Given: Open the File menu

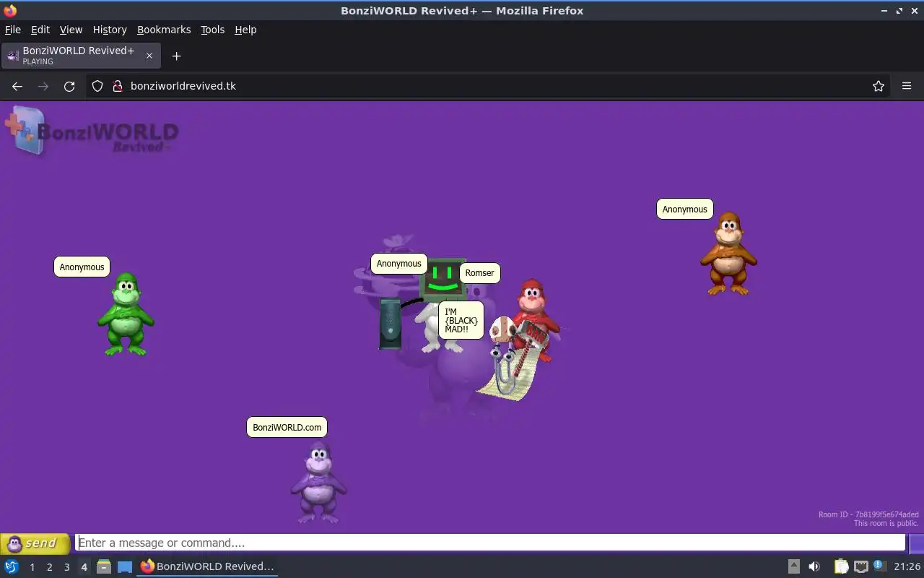Looking at the screenshot, I should click(13, 30).
